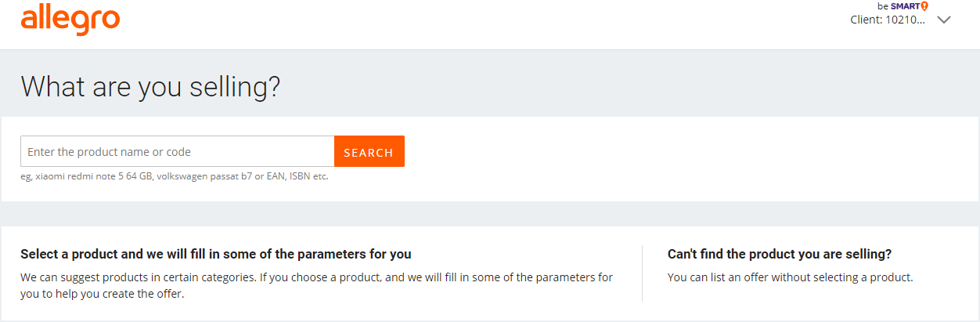Click the purple SMART badge text
Image resolution: width=980 pixels, height=322 pixels.
click(905, 6)
